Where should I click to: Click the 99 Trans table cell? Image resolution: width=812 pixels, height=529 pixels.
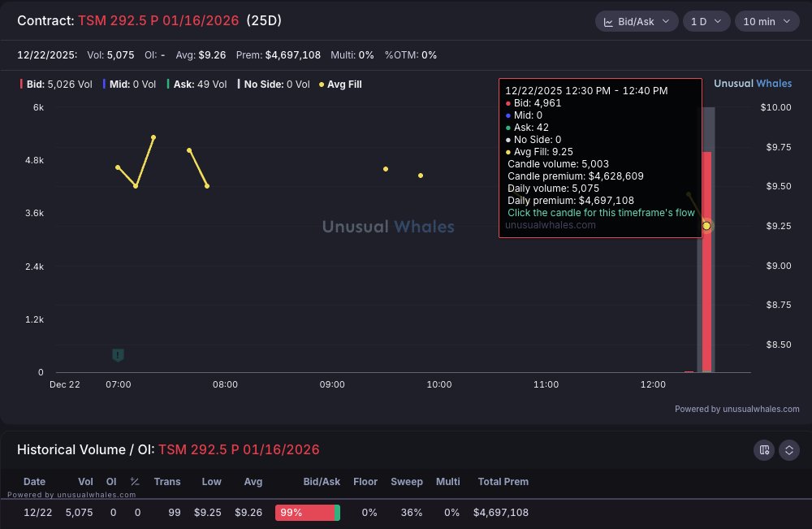pos(175,513)
